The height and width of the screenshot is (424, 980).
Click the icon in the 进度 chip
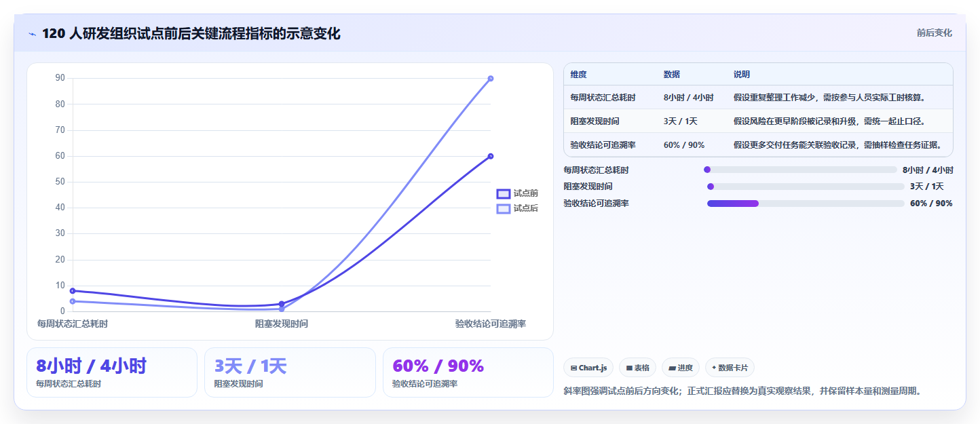[x=672, y=368]
